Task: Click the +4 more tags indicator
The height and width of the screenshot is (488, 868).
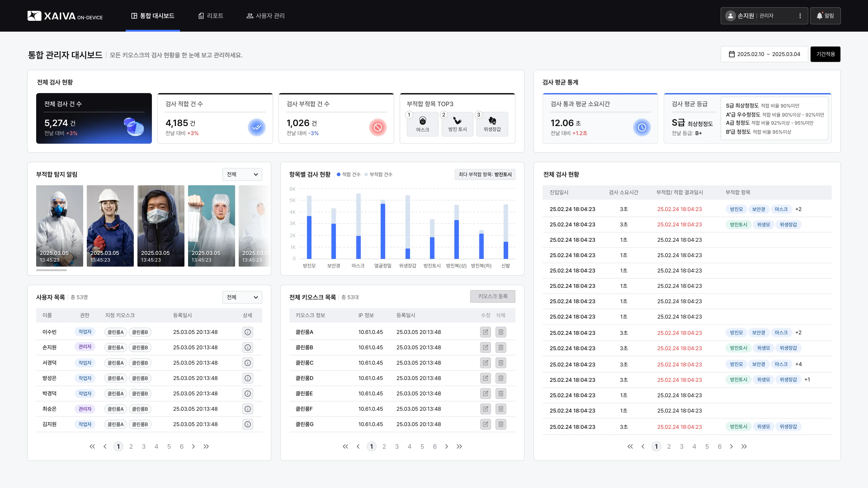Action: coord(798,364)
